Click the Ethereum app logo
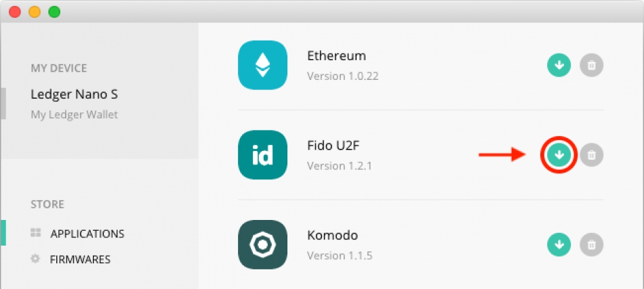 tap(262, 65)
